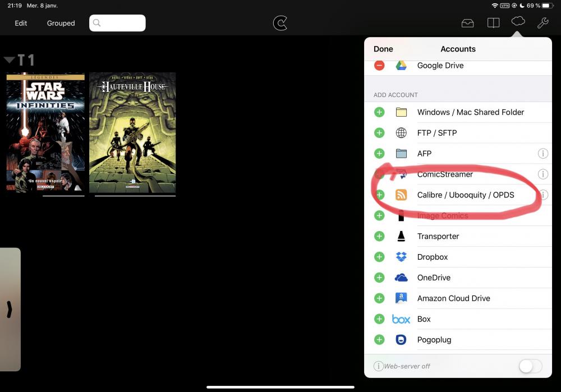Tap the FTP / SFTP globe icon
This screenshot has height=392, width=561.
coord(401,133)
